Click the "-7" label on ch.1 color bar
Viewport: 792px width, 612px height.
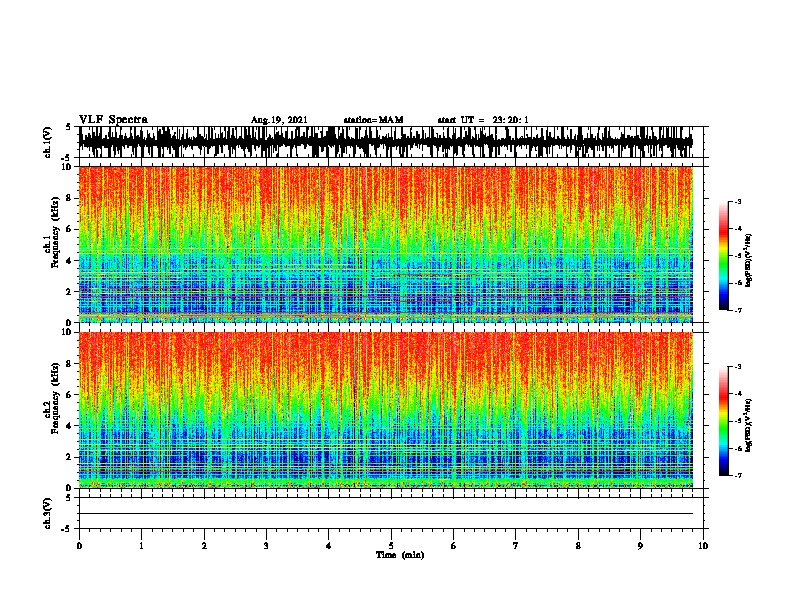(738, 310)
